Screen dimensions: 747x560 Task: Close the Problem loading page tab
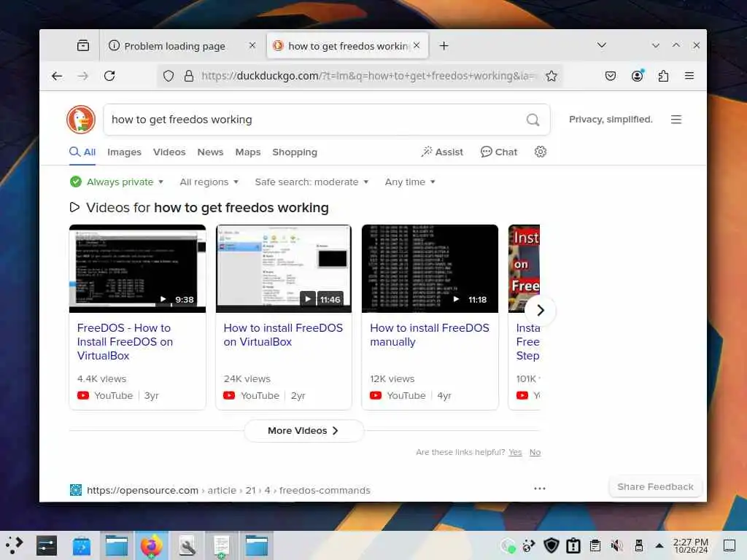252,45
